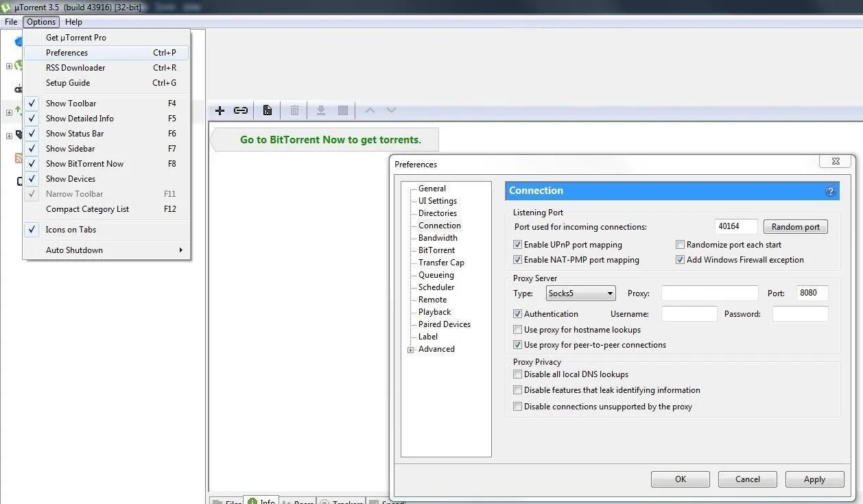Toggle Enable NAT-PMP port mapping checkbox
Image resolution: width=863 pixels, height=504 pixels.
point(518,260)
